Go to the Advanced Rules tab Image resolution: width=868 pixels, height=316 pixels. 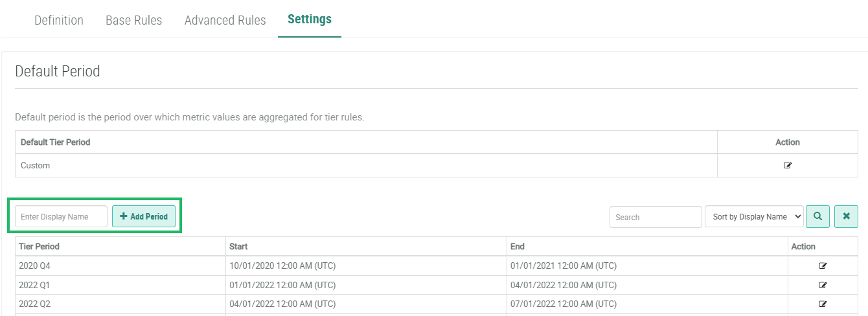225,20
